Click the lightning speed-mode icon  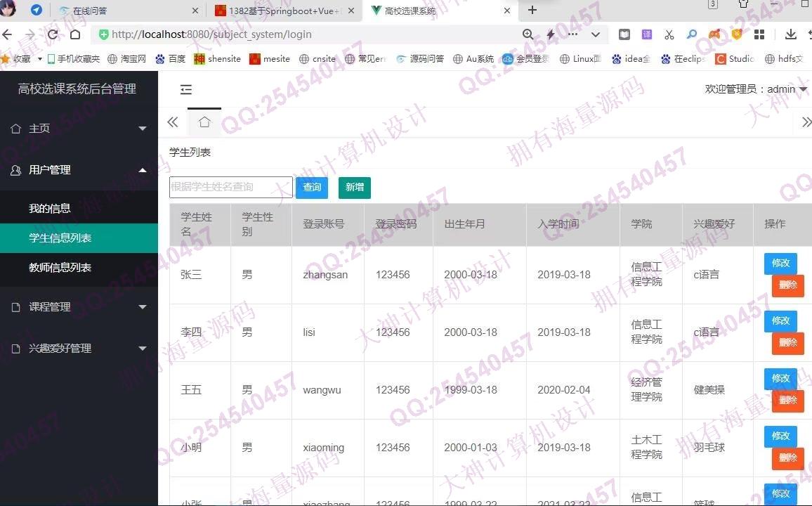[x=551, y=34]
